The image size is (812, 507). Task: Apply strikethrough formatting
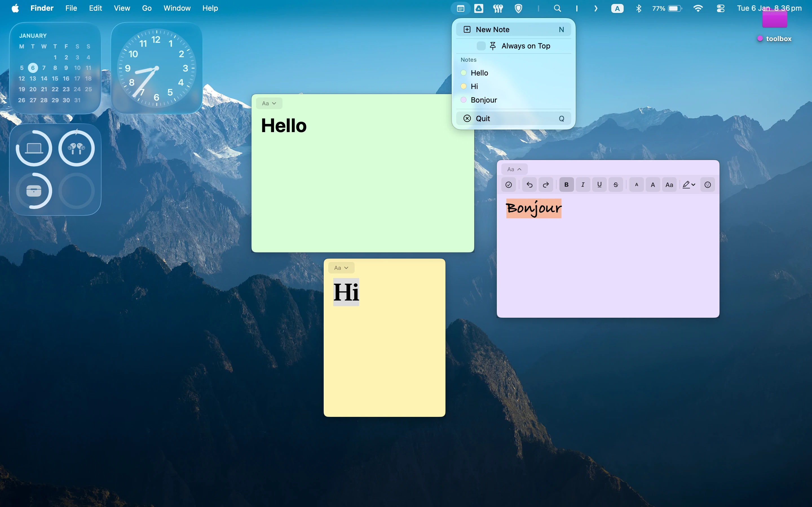615,184
